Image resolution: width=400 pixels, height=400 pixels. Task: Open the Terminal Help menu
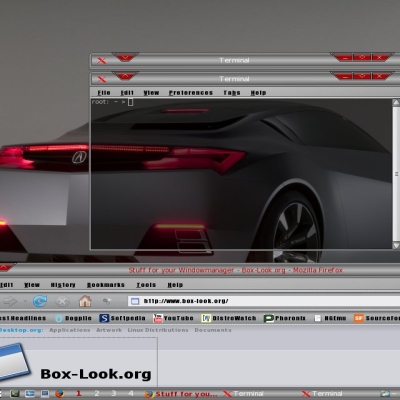[x=258, y=93]
